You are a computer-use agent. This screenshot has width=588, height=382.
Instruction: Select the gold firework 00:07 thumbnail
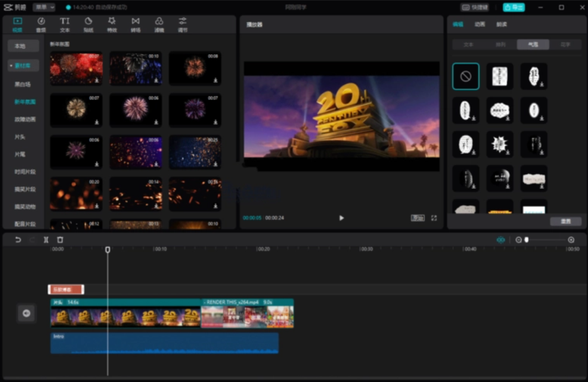click(76, 111)
